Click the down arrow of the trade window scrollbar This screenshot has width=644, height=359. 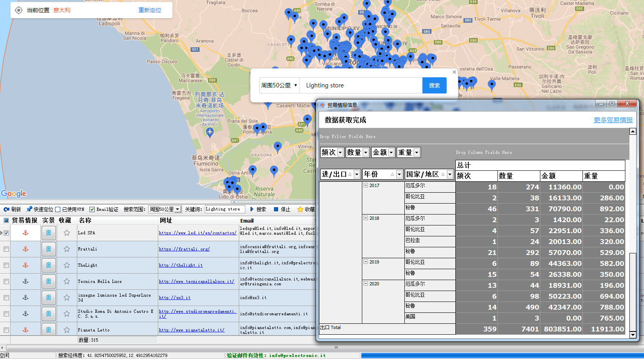point(633,334)
